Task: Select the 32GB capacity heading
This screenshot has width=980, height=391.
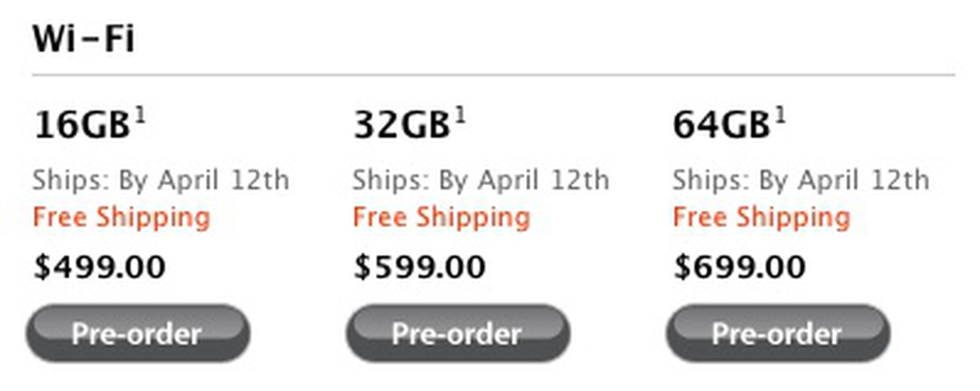Action: point(402,125)
